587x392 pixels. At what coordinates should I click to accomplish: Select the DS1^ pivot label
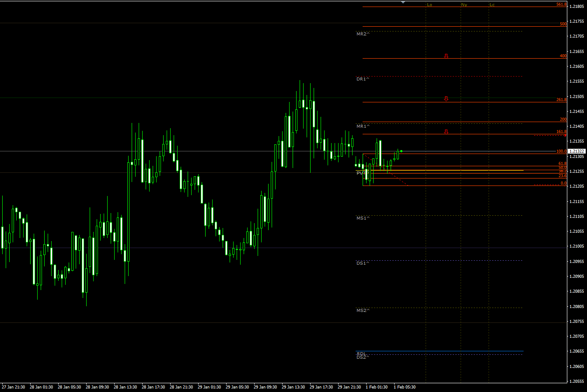point(363,263)
